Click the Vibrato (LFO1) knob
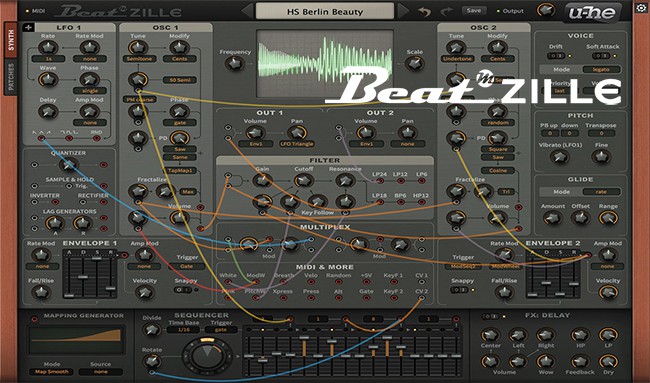 tap(559, 157)
